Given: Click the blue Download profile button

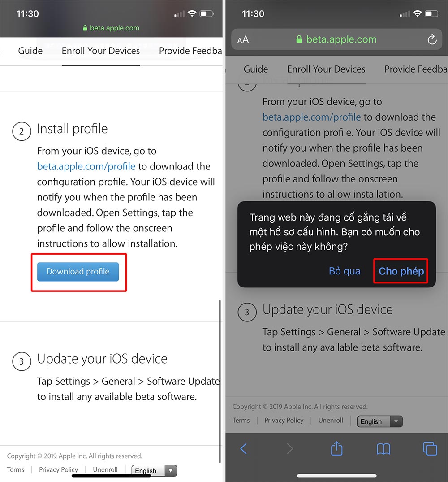Looking at the screenshot, I should coord(78,272).
